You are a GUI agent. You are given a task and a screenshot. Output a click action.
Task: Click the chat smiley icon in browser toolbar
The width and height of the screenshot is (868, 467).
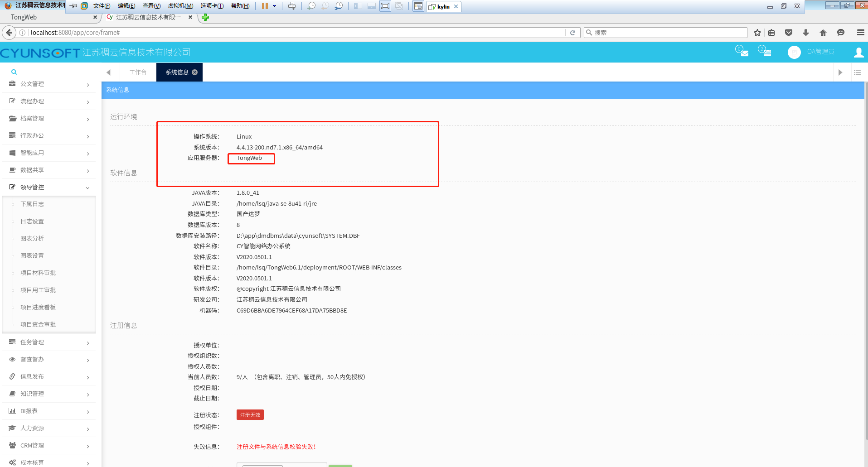point(841,33)
